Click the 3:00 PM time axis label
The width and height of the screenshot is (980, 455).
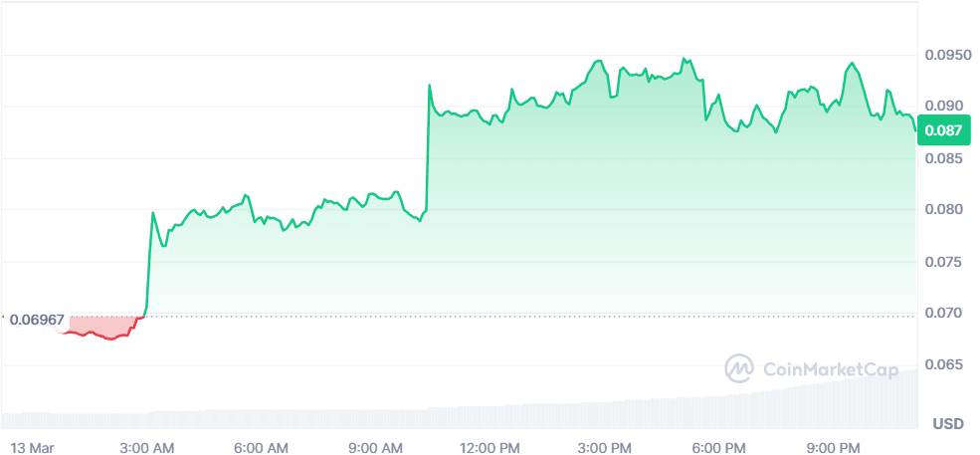click(x=604, y=446)
